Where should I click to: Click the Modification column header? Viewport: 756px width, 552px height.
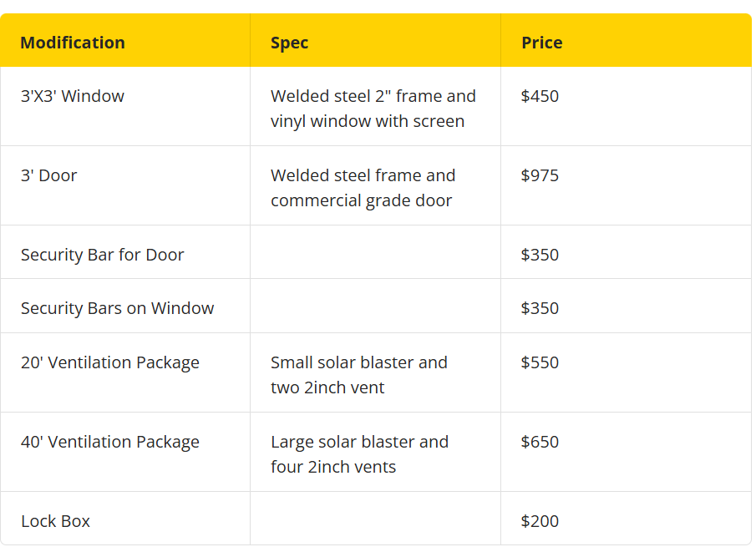coord(73,43)
